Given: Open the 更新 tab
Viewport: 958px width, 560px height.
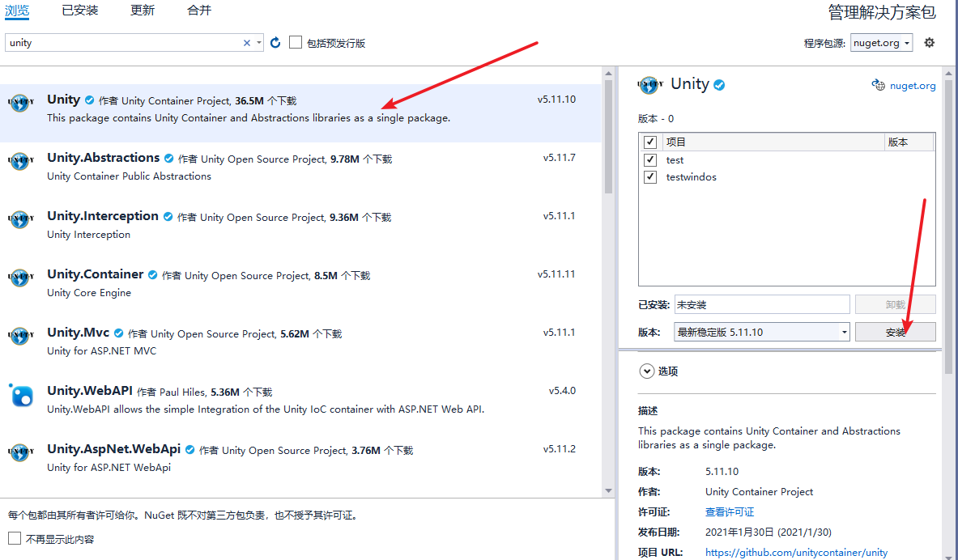Looking at the screenshot, I should click(142, 12).
